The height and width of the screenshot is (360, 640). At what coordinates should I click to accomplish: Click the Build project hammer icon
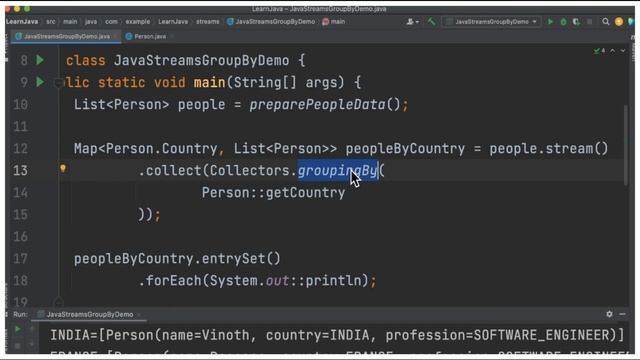tap(431, 22)
